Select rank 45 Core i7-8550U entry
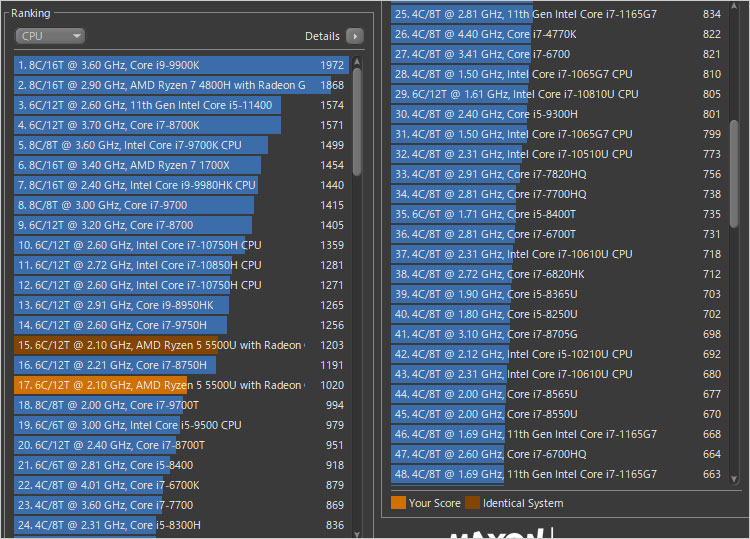Image resolution: width=750 pixels, height=539 pixels. (x=558, y=414)
